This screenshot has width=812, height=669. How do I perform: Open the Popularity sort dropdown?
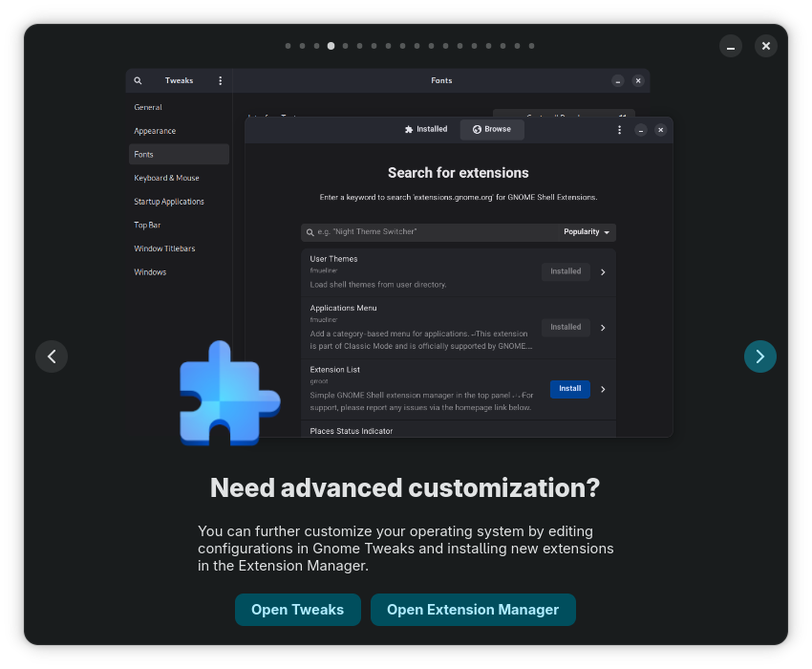587,232
